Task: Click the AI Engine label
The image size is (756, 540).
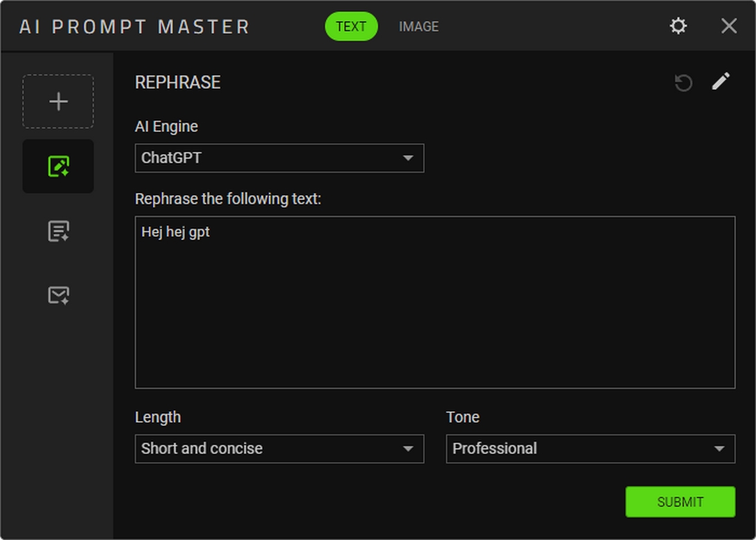Action: tap(166, 127)
